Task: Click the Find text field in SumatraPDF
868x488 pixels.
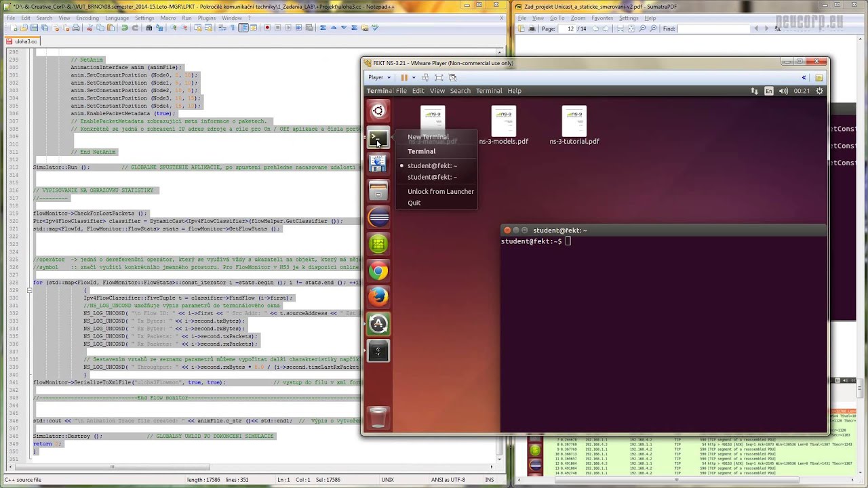Action: click(713, 28)
